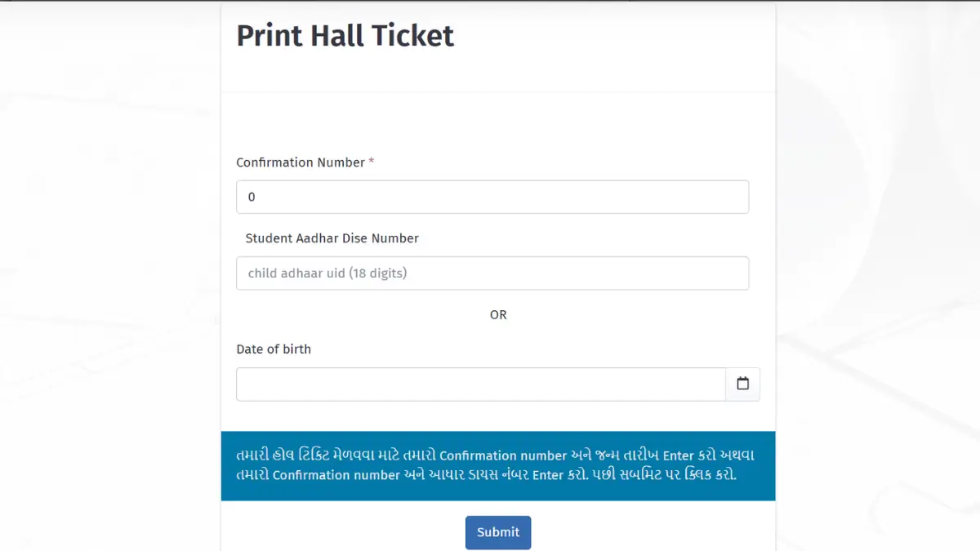Click into the child adhaar uid field
Screen dimensions: 980x551
tap(492, 273)
